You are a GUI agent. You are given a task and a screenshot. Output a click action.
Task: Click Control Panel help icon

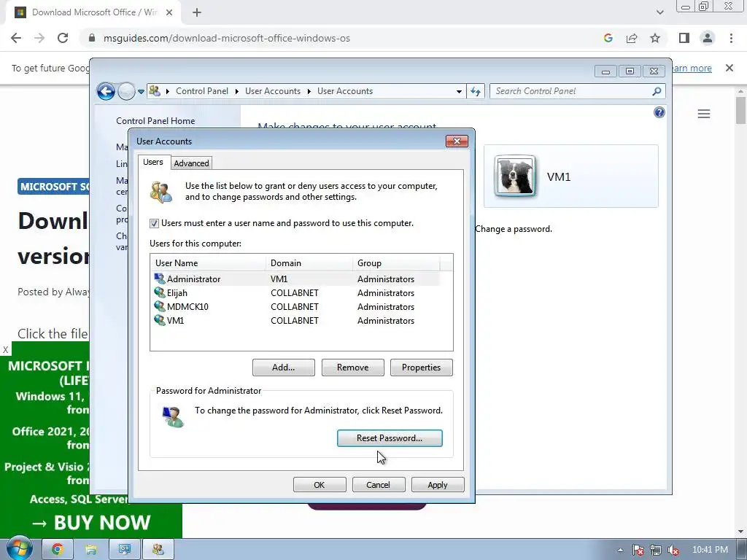coord(659,112)
